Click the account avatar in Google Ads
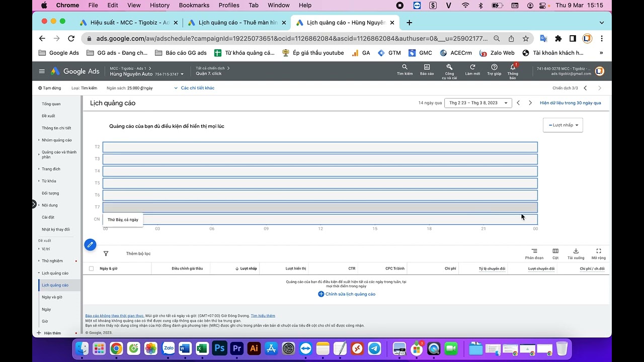 point(599,71)
